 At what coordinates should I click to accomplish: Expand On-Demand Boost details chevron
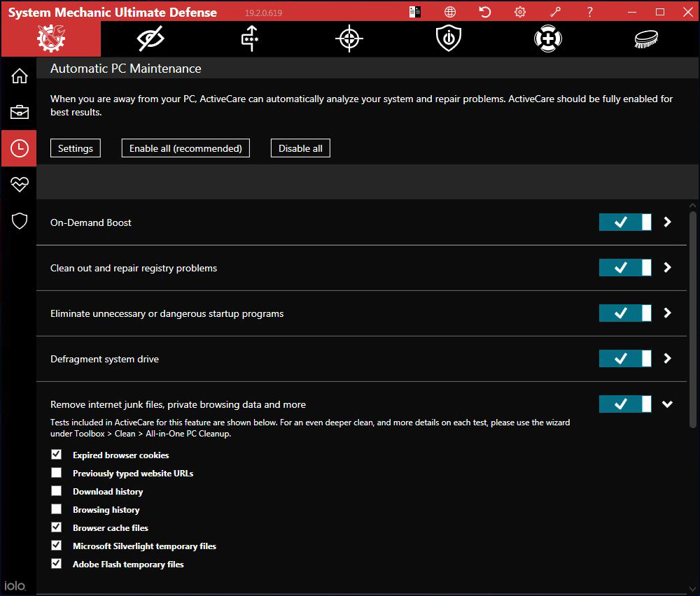pos(667,222)
